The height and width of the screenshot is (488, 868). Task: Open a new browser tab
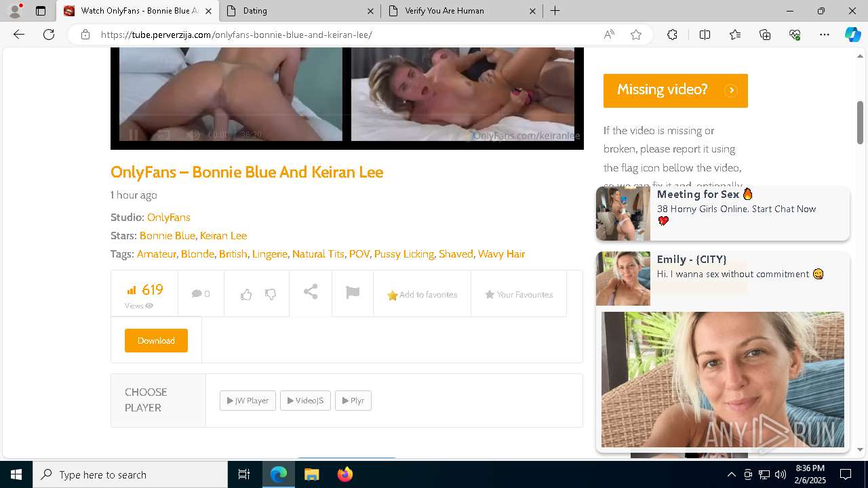(x=555, y=11)
